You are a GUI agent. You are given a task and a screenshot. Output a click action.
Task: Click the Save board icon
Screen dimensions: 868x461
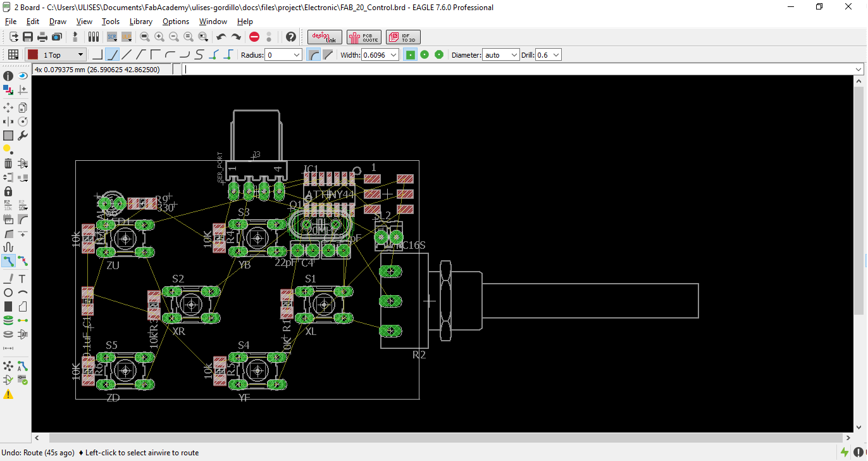pos(28,37)
